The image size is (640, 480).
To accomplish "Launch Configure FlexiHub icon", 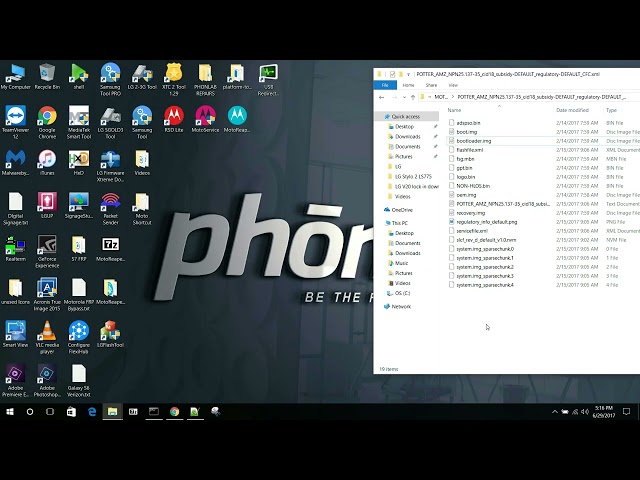I will pyautogui.click(x=79, y=338).
